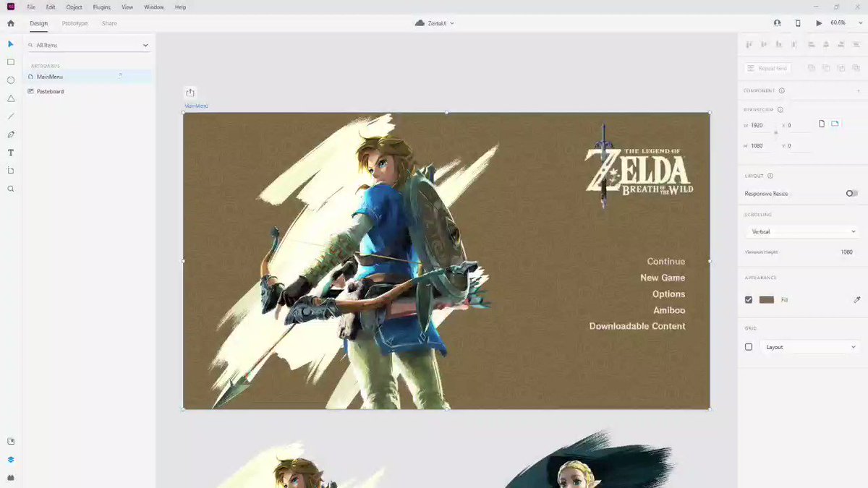Activate the Select arrow tool
The image size is (868, 488).
tap(11, 44)
